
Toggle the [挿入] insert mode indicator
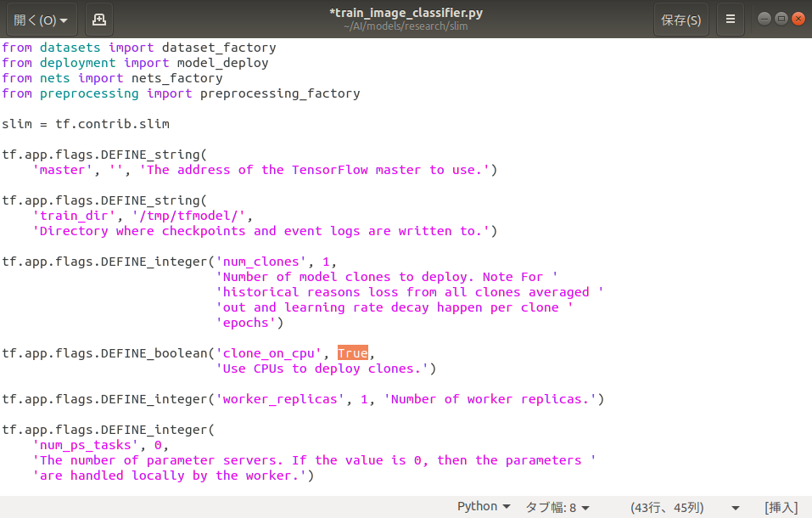pyautogui.click(x=781, y=507)
